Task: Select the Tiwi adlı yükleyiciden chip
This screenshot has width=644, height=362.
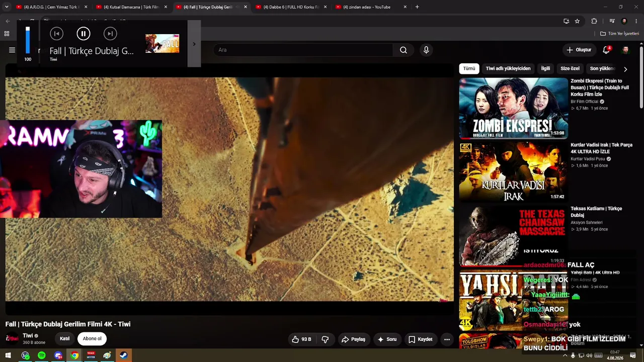Action: [x=508, y=68]
